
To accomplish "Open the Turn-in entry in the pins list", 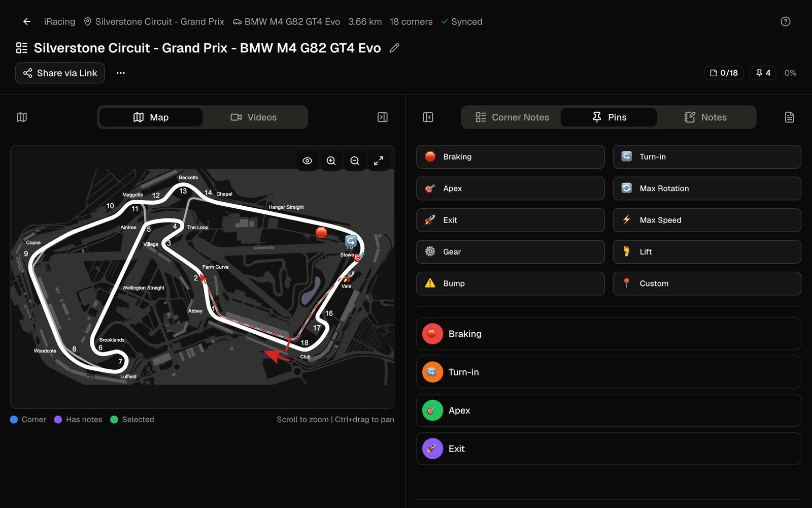I will (608, 372).
